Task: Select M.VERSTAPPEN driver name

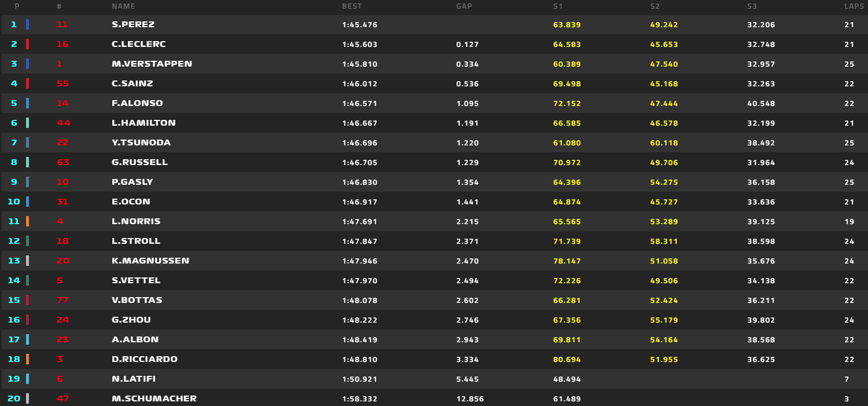Action: click(x=152, y=64)
